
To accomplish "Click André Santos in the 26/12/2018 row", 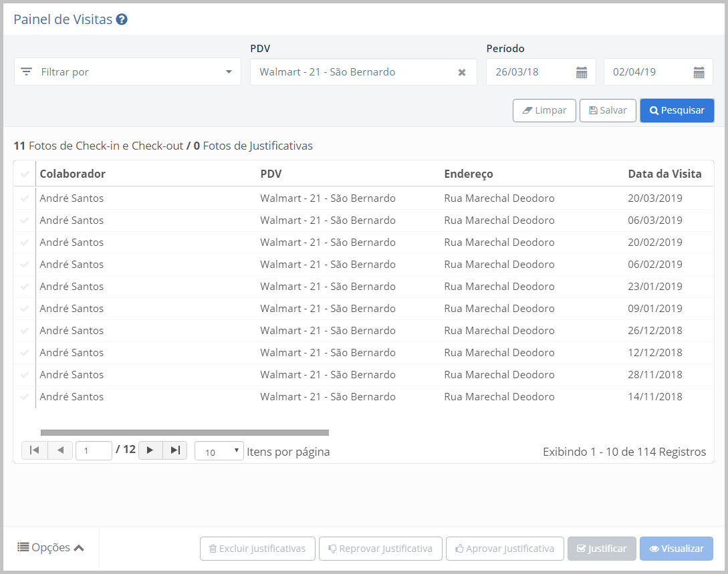I will 72,330.
